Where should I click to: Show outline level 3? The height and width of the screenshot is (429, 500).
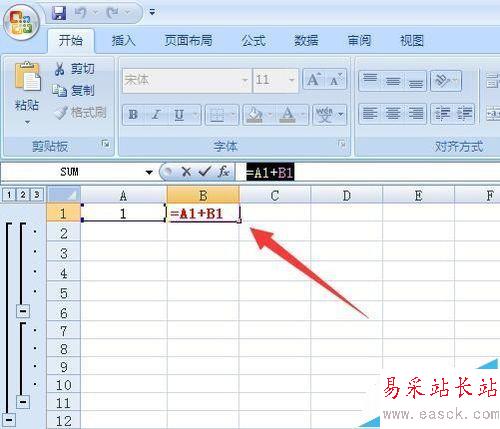(37, 195)
